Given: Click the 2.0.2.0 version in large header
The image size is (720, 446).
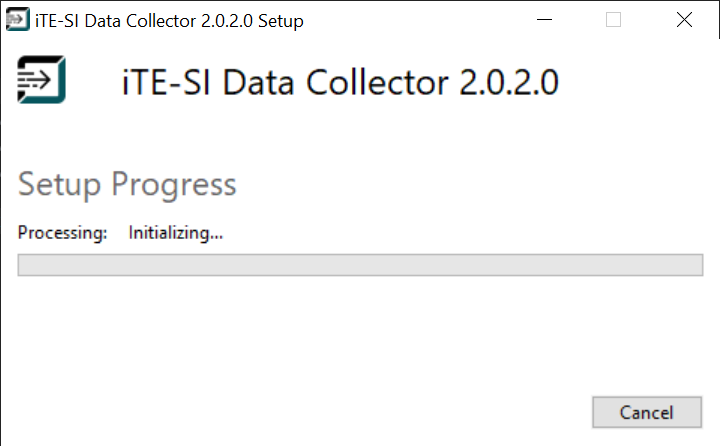Looking at the screenshot, I should 509,81.
